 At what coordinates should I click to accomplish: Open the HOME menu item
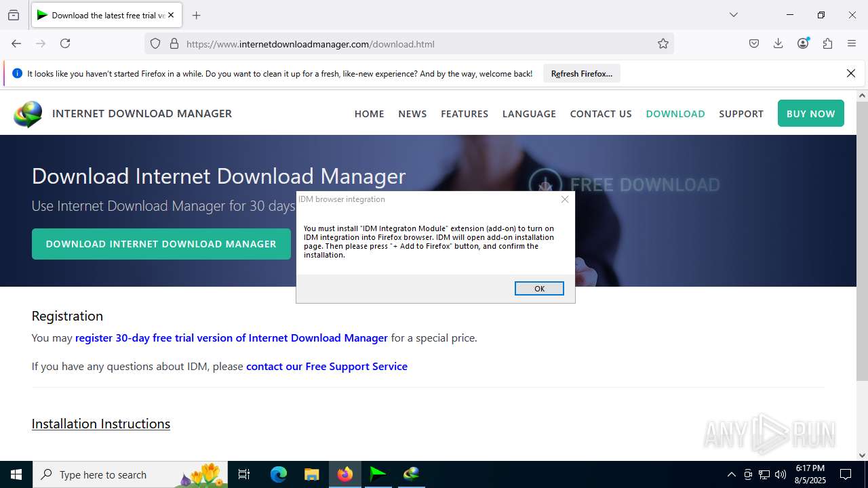(x=369, y=114)
